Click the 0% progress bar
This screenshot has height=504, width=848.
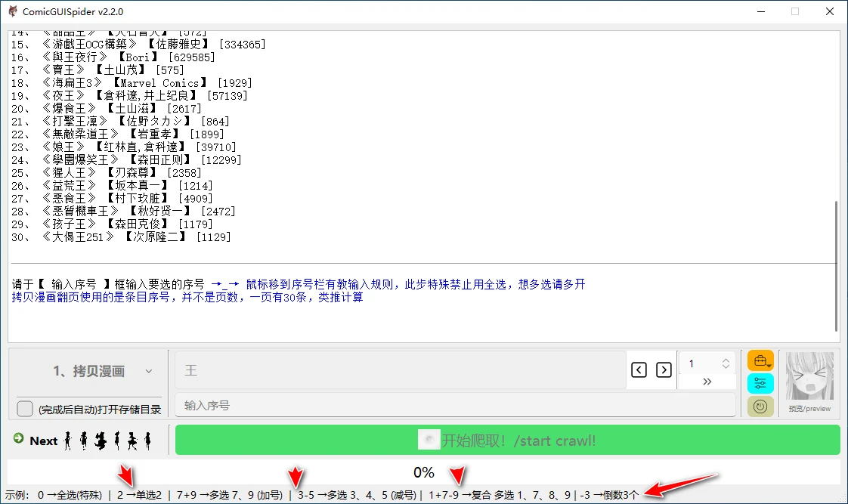click(x=423, y=472)
